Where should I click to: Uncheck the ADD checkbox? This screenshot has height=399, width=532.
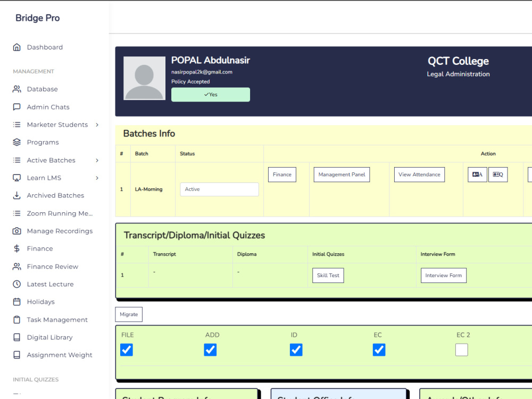coord(210,350)
